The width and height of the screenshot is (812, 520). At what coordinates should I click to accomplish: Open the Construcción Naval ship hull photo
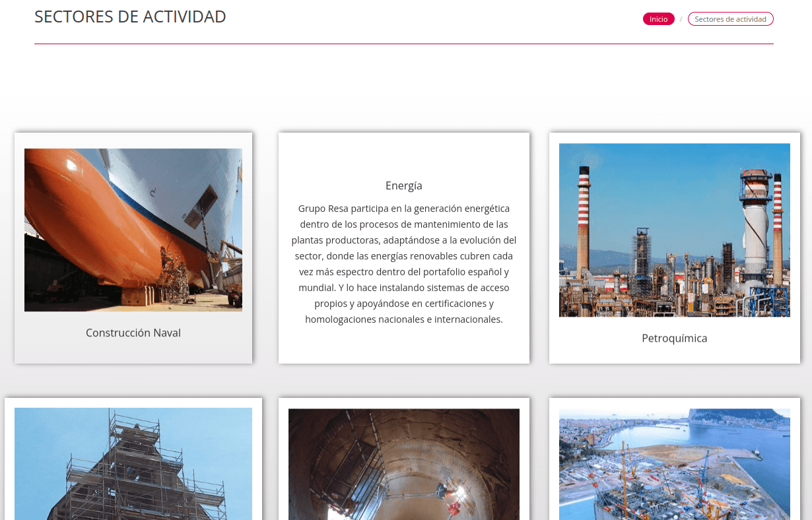(x=133, y=230)
